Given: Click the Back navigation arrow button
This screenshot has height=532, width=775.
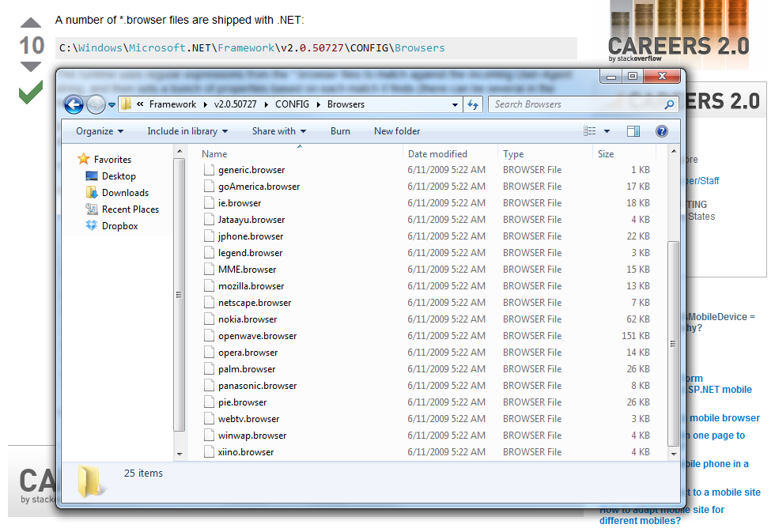Looking at the screenshot, I should point(74,104).
